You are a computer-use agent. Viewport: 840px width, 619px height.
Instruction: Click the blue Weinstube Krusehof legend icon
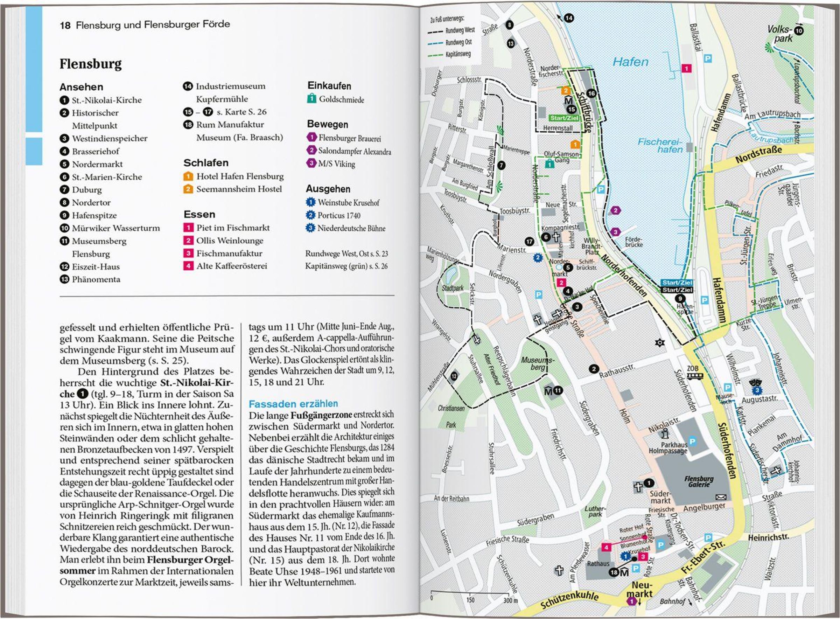pyautogui.click(x=310, y=202)
